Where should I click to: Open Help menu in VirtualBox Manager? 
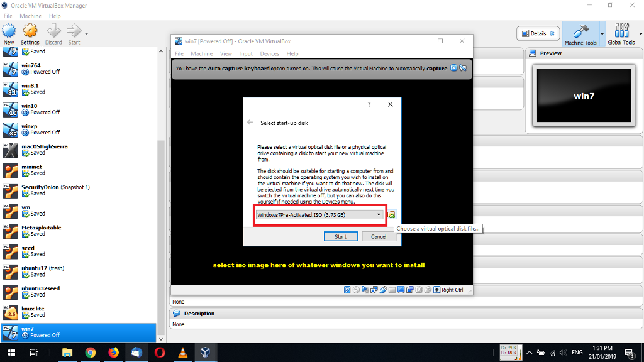(55, 16)
